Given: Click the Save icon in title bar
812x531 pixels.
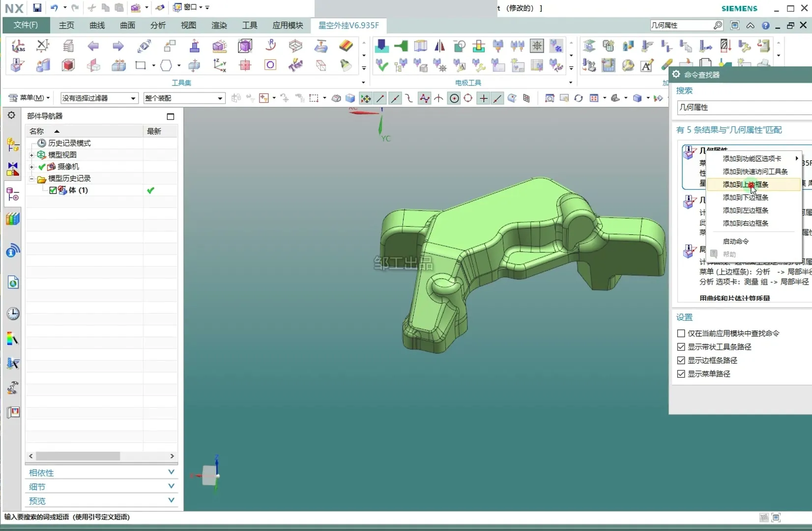Looking at the screenshot, I should (x=37, y=7).
